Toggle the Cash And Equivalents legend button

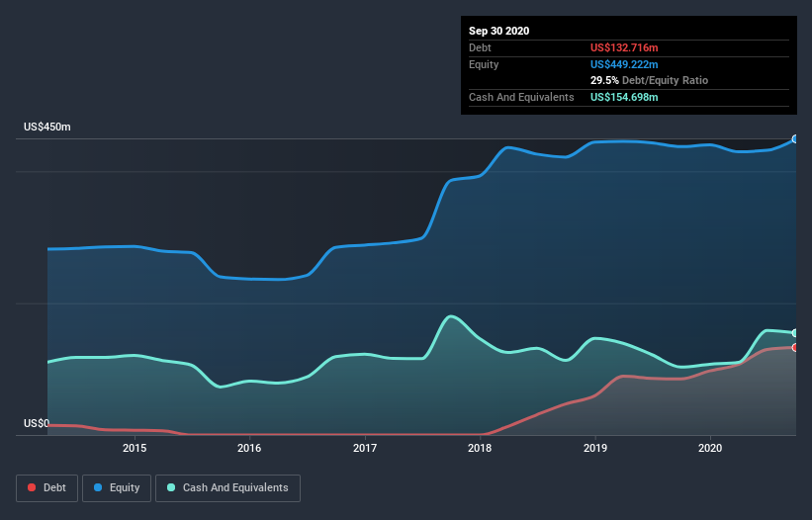pyautogui.click(x=227, y=488)
